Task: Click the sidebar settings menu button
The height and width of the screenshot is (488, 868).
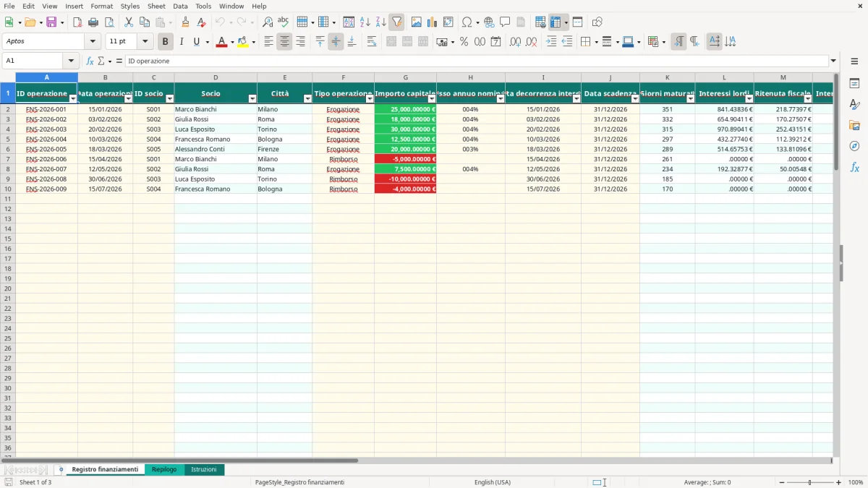Action: coord(854,61)
